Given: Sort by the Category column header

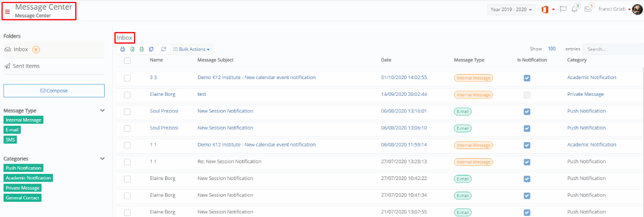Looking at the screenshot, I should click(x=577, y=60).
